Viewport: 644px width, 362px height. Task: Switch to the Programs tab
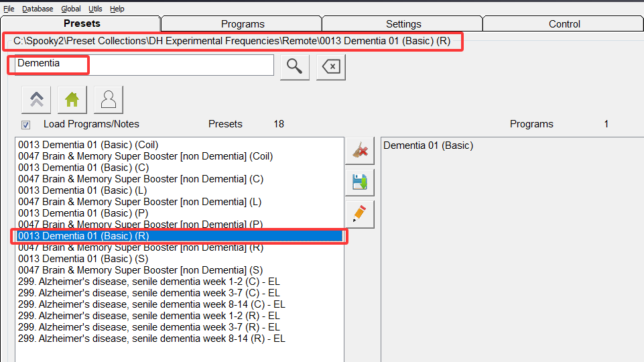coord(242,23)
